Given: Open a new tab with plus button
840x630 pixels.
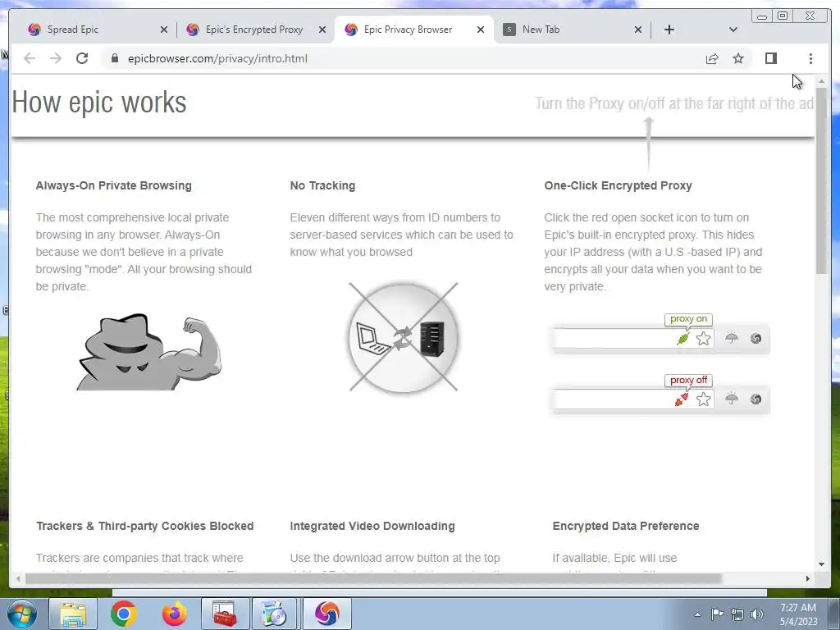Looking at the screenshot, I should coord(669,30).
